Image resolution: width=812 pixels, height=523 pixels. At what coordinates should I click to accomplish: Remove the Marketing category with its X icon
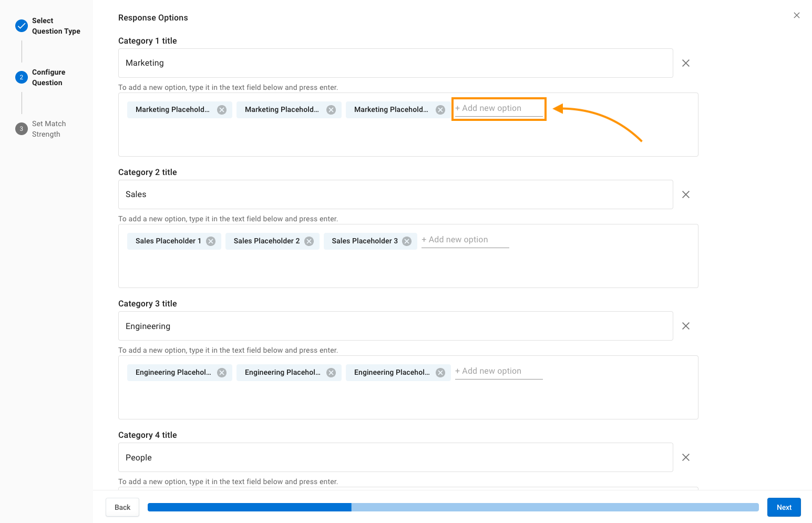point(686,63)
